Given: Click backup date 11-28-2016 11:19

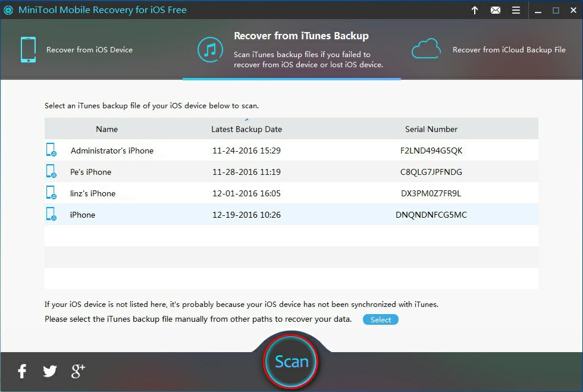Looking at the screenshot, I should [x=246, y=172].
